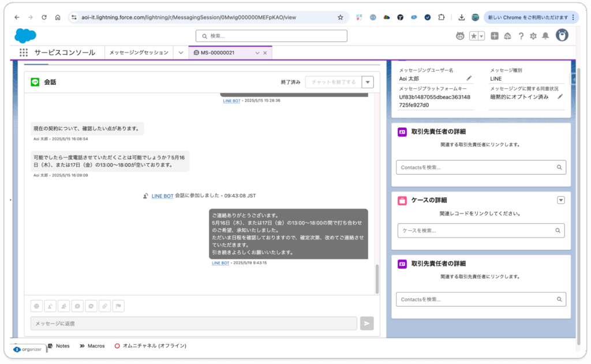Click the flag icon in chat toolbar

[x=118, y=306]
